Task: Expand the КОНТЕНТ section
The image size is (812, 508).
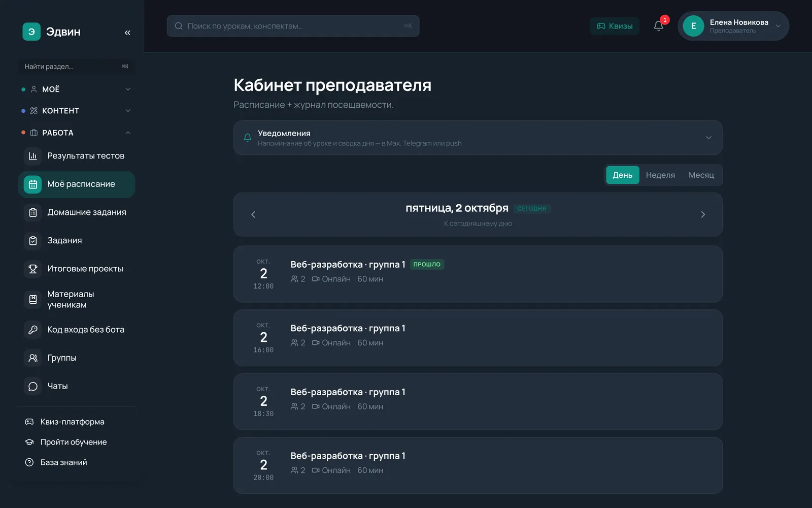Action: [128, 111]
